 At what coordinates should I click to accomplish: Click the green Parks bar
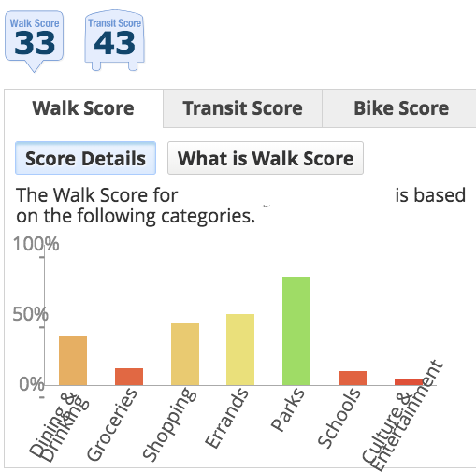[x=296, y=331]
